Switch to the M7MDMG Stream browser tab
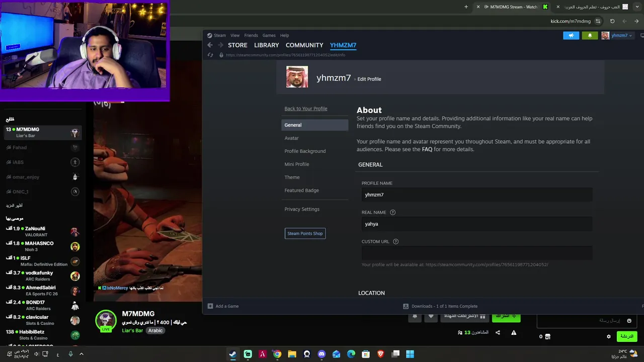Image resolution: width=644 pixels, height=362 pixels. (513, 7)
